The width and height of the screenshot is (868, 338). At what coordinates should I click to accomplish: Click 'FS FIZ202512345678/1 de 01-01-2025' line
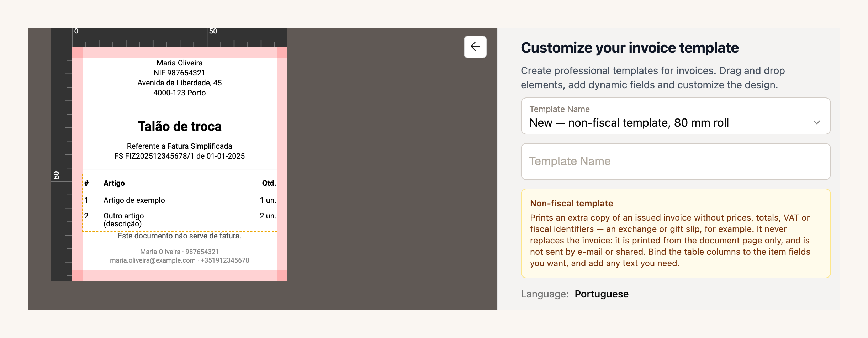[x=179, y=156]
